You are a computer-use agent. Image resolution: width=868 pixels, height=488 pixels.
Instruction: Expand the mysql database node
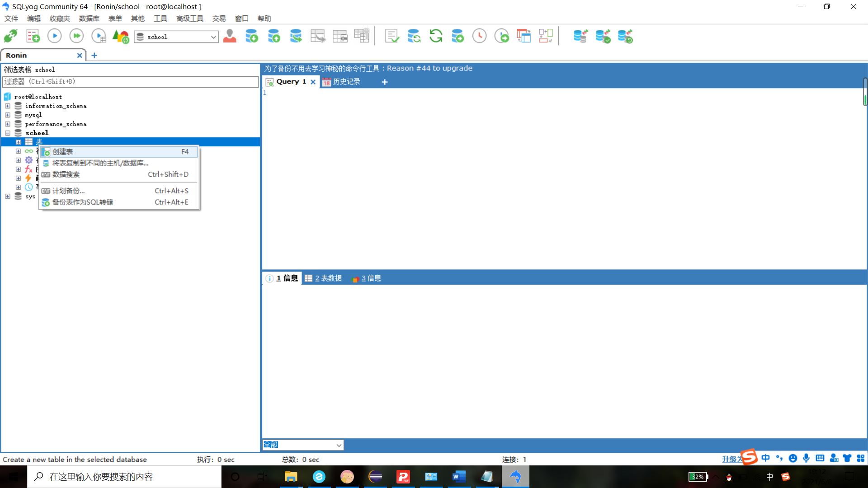point(7,115)
